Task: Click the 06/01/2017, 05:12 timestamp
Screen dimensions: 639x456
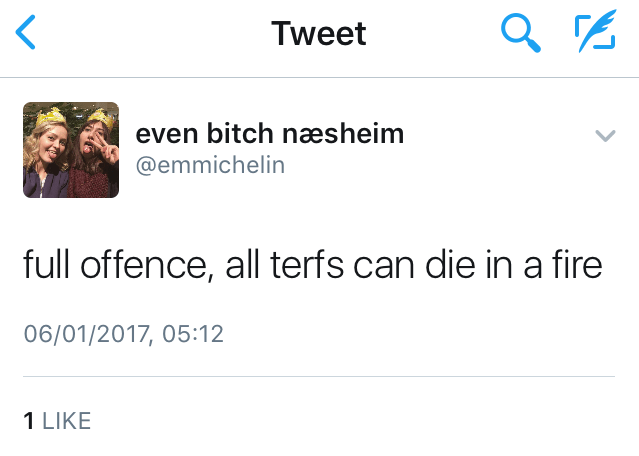Action: pyautogui.click(x=124, y=334)
